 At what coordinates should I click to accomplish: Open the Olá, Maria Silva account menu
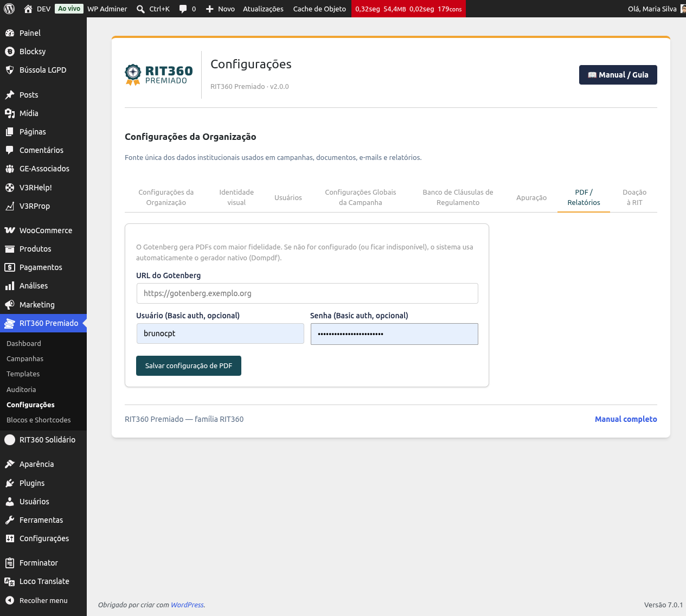[x=656, y=9]
